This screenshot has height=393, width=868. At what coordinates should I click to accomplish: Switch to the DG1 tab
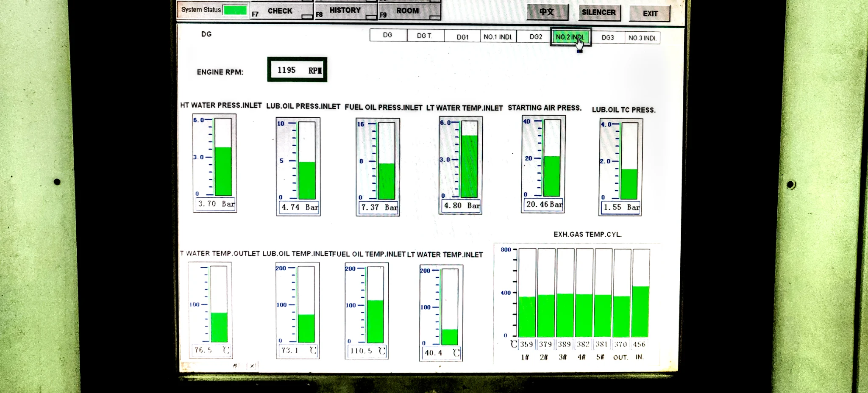pos(462,37)
